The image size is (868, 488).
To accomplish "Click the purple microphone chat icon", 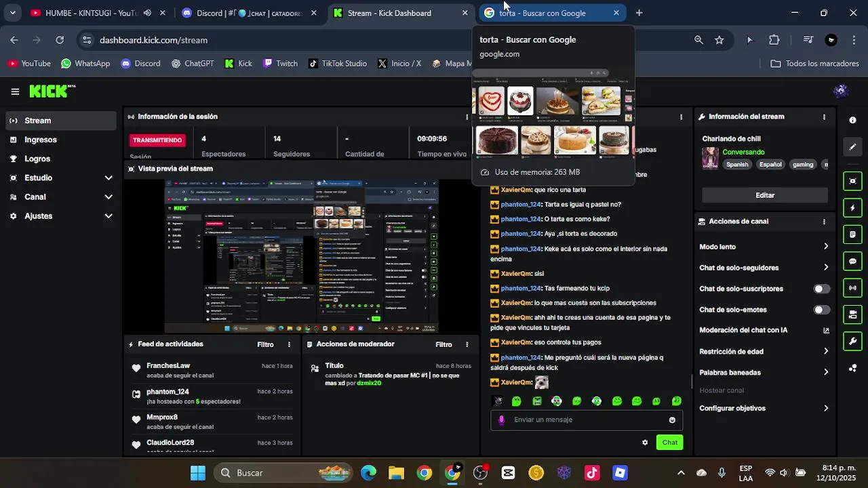I will click(502, 420).
